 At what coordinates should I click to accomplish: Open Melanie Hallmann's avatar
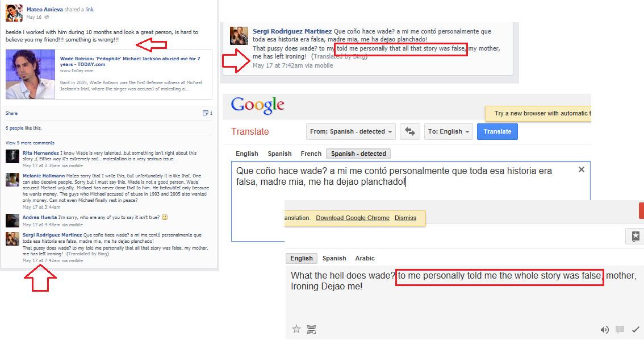click(12, 180)
